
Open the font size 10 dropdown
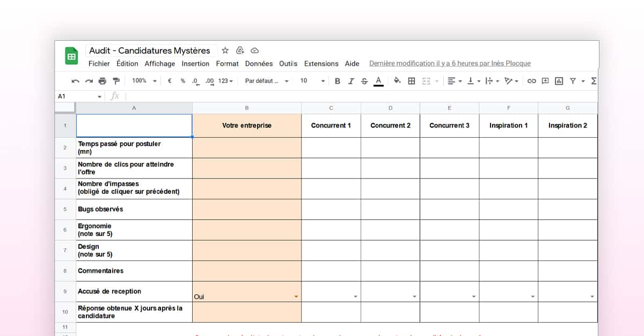pyautogui.click(x=312, y=81)
